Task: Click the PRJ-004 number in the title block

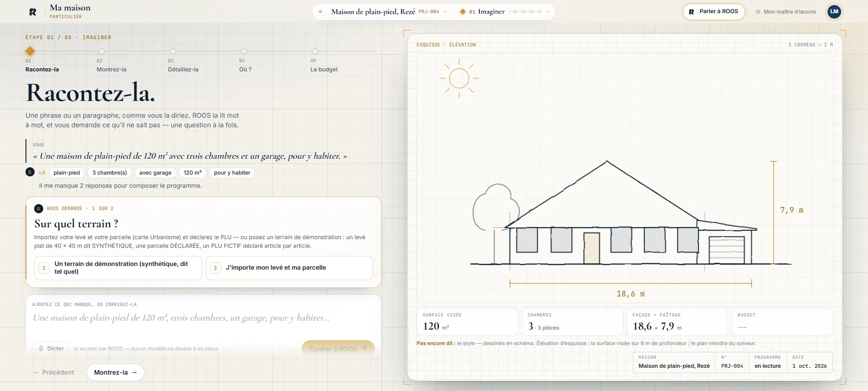Action: click(x=732, y=366)
